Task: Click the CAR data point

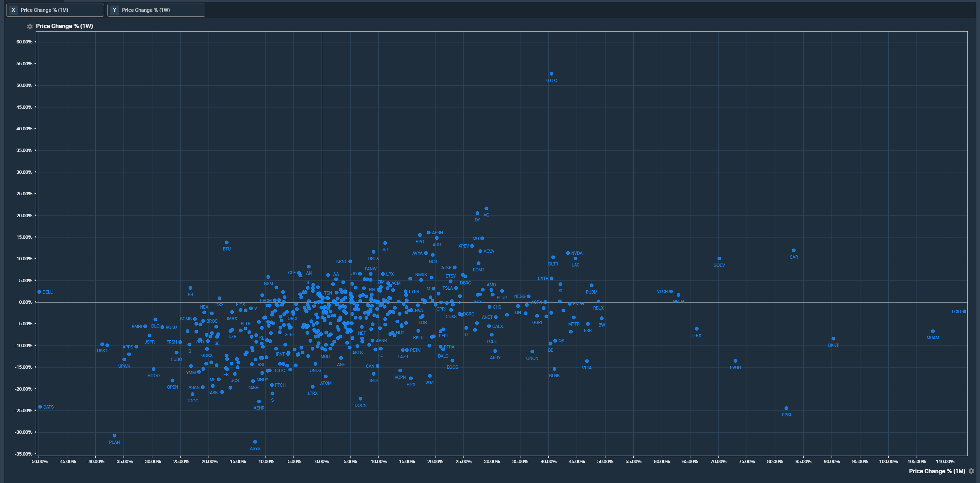Action: point(794,250)
